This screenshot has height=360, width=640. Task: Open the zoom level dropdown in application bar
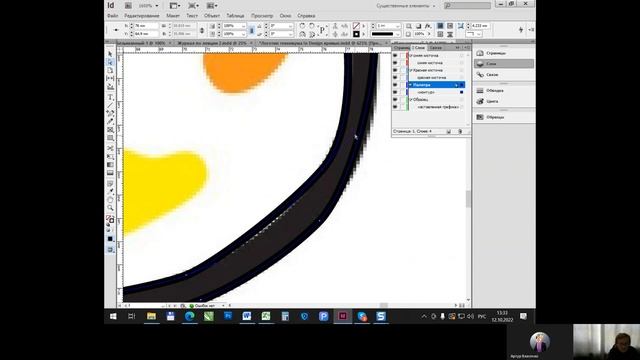[157, 6]
